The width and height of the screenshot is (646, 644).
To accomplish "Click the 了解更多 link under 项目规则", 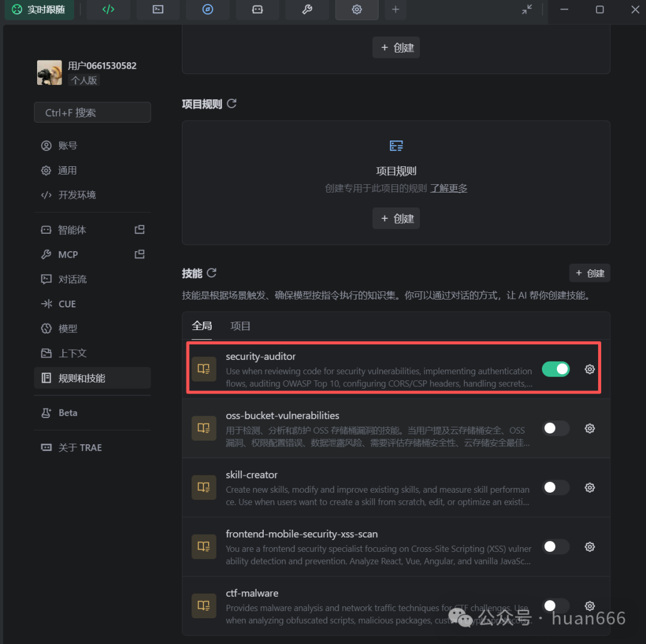I will point(449,188).
